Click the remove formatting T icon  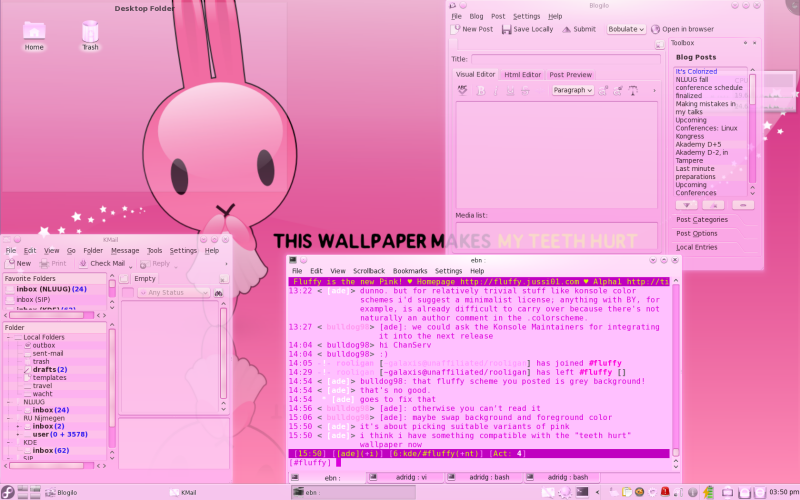coord(633,91)
